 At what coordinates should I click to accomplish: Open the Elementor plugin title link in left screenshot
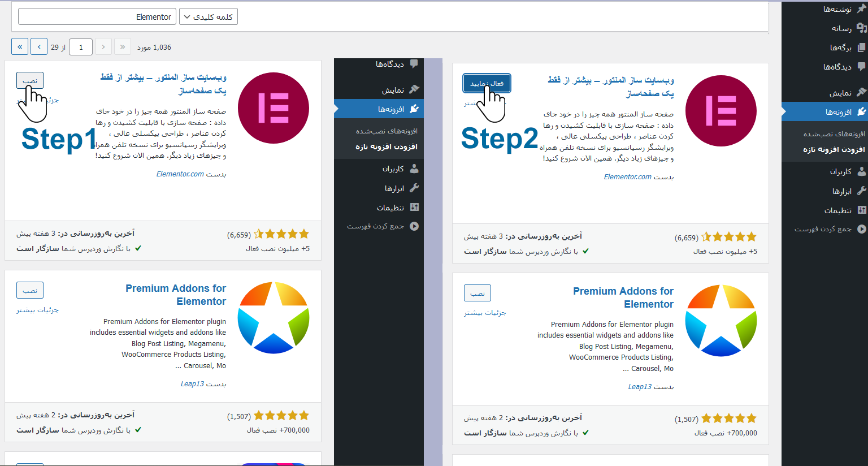[x=163, y=84]
